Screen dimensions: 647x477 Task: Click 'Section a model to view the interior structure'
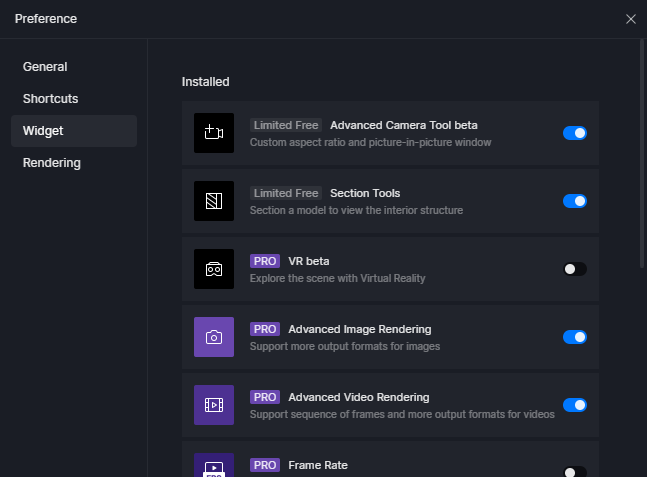click(x=356, y=210)
